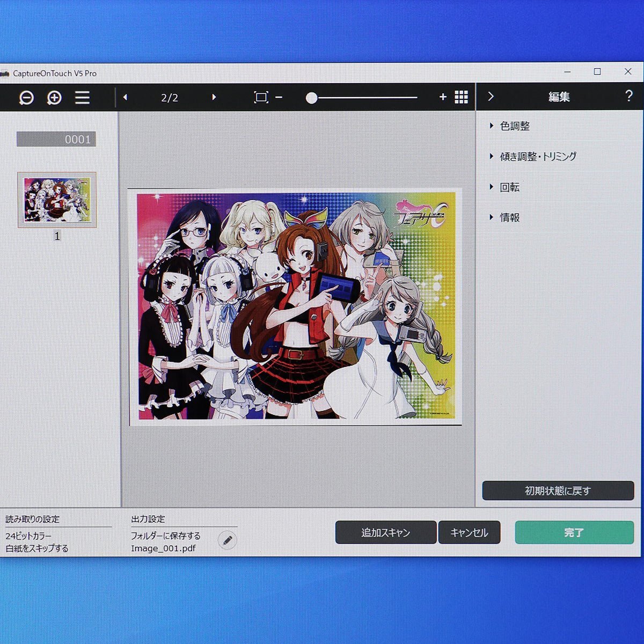
Task: Click the scanned image preview
Action: [x=296, y=306]
